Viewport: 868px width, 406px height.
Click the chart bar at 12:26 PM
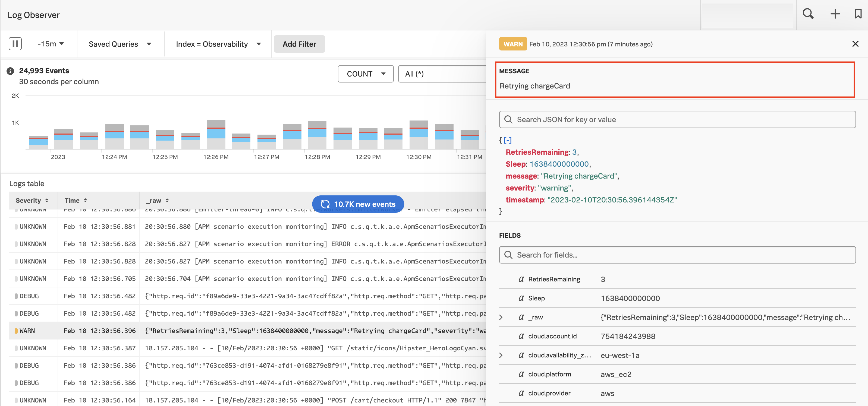coord(216,134)
